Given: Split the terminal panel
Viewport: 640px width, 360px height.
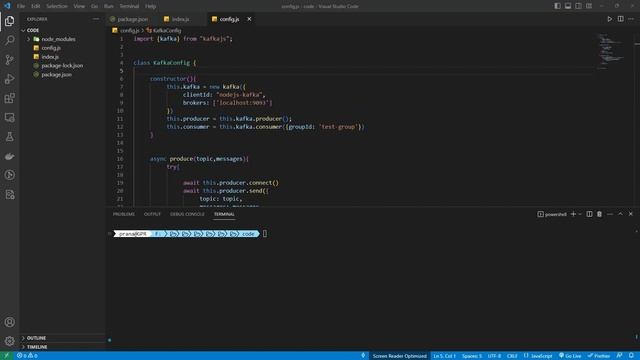Looking at the screenshot, I should click(x=589, y=214).
